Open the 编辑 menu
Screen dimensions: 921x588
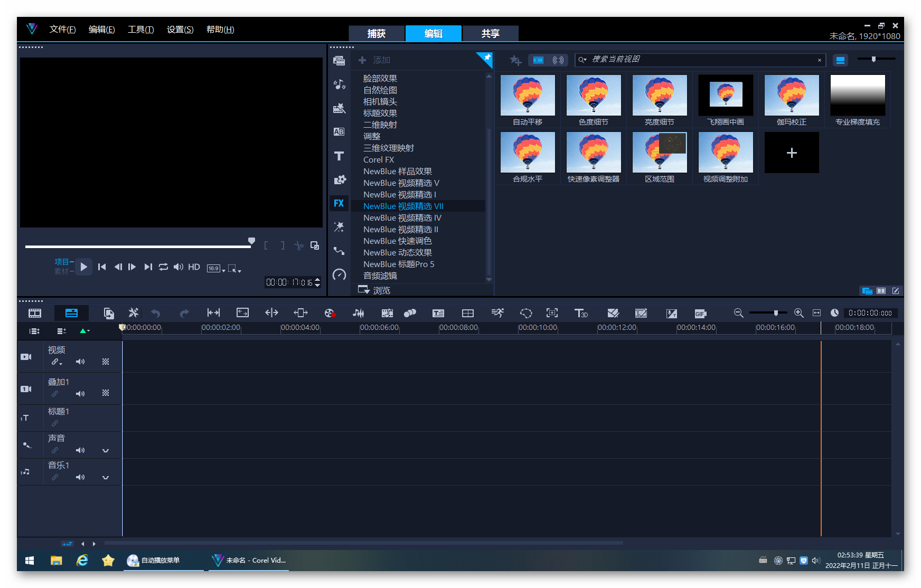pyautogui.click(x=102, y=30)
